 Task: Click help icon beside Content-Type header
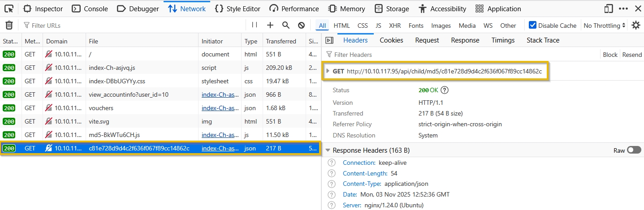point(332,184)
